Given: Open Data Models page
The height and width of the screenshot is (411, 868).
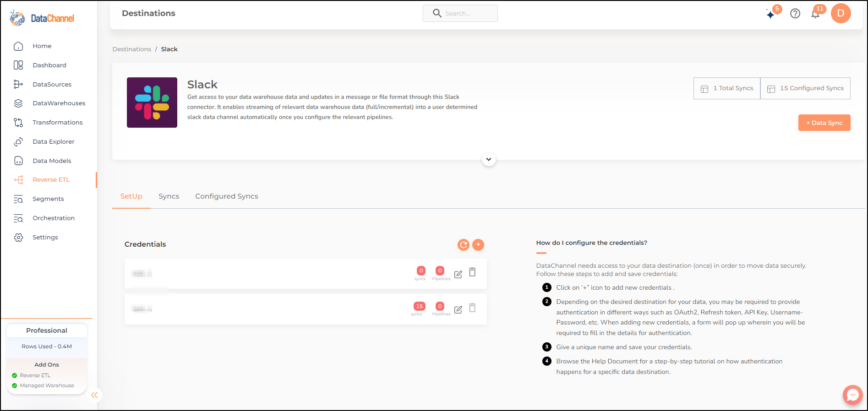Looking at the screenshot, I should click(x=52, y=161).
